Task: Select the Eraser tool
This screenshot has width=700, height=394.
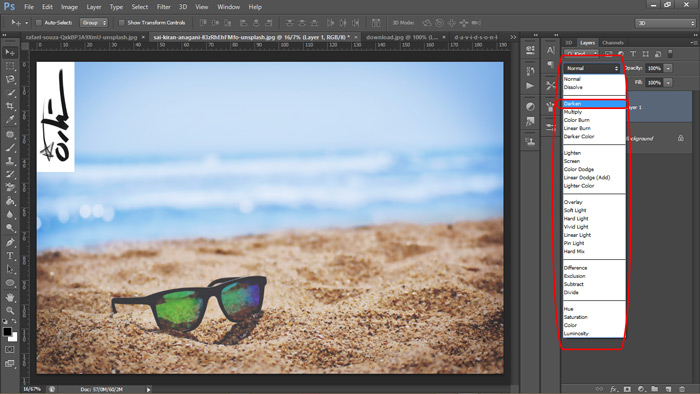Action: (x=10, y=188)
